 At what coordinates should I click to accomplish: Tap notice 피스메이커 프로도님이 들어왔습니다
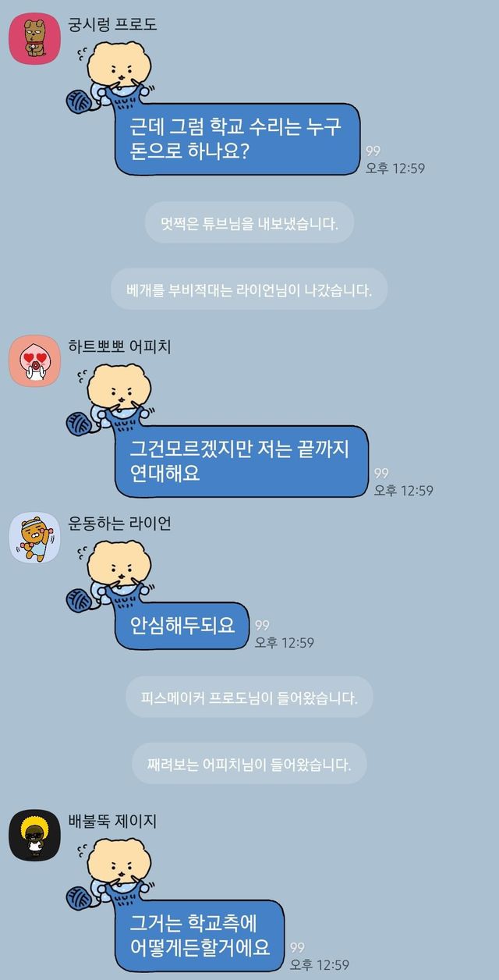pyautogui.click(x=249, y=697)
